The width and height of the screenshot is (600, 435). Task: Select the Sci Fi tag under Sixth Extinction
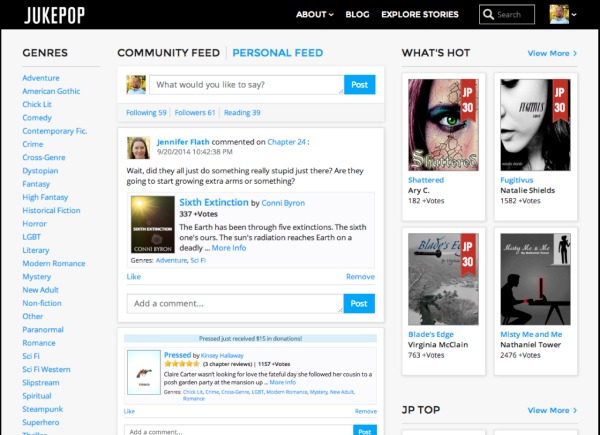pos(198,260)
